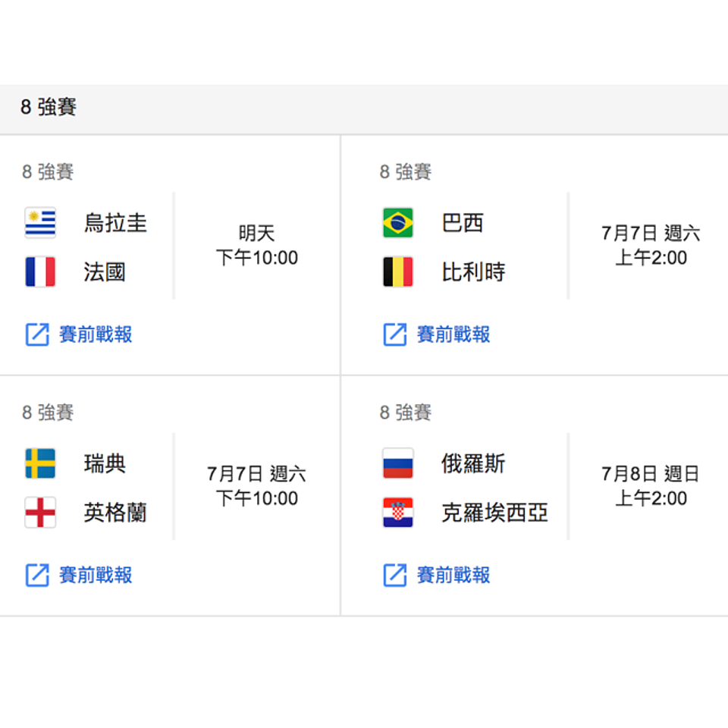This screenshot has width=728, height=728.
Task: Open 賽前戰報 link for Brazil vs Belgium
Action: (x=453, y=334)
